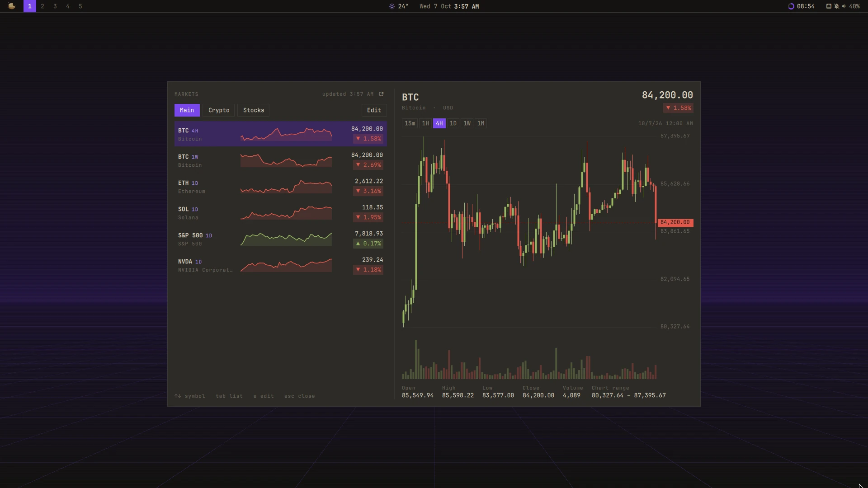
Task: Click the 'tab list' shortcut hint
Action: coord(229,396)
